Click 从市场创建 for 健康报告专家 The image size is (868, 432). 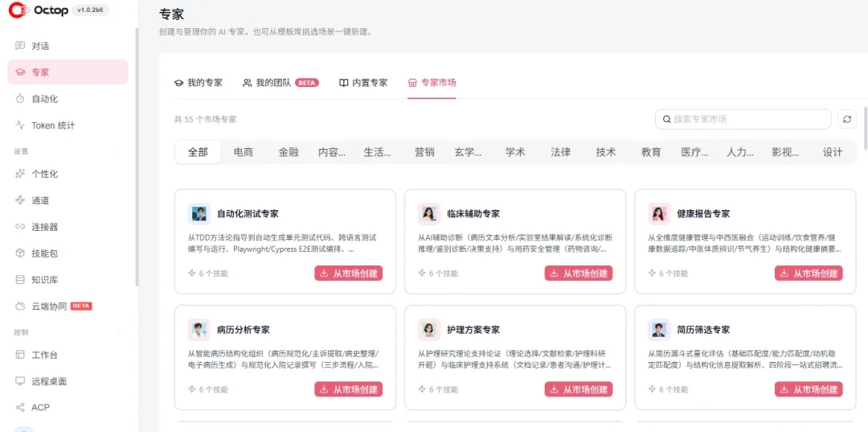(809, 273)
